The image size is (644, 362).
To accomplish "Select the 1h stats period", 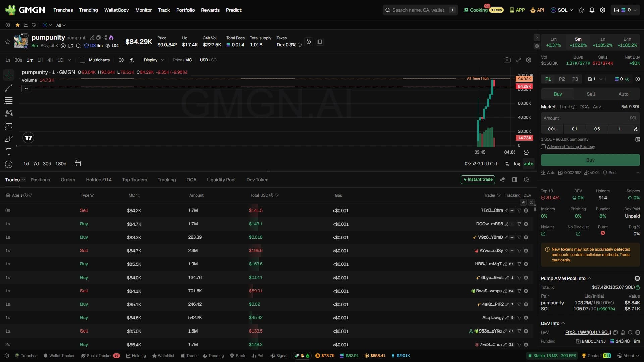I will pos(603,42).
